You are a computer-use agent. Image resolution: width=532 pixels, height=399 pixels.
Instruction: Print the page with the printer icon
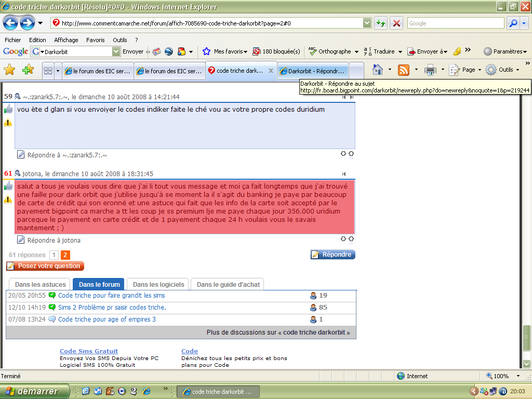point(430,70)
